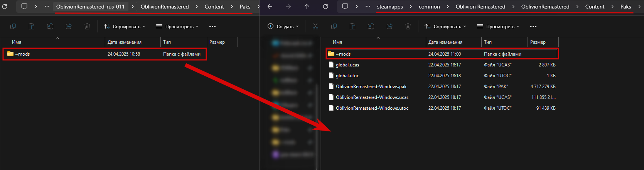This screenshot has height=170, width=644.
Task: Open more options ellipsis in right window toolbar
Action: click(533, 26)
